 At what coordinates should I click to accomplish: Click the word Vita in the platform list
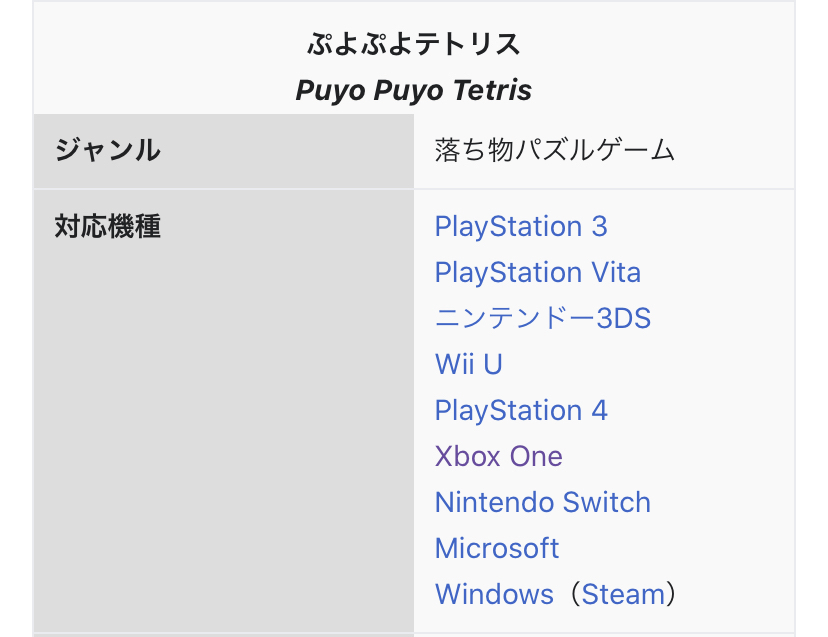(x=616, y=273)
